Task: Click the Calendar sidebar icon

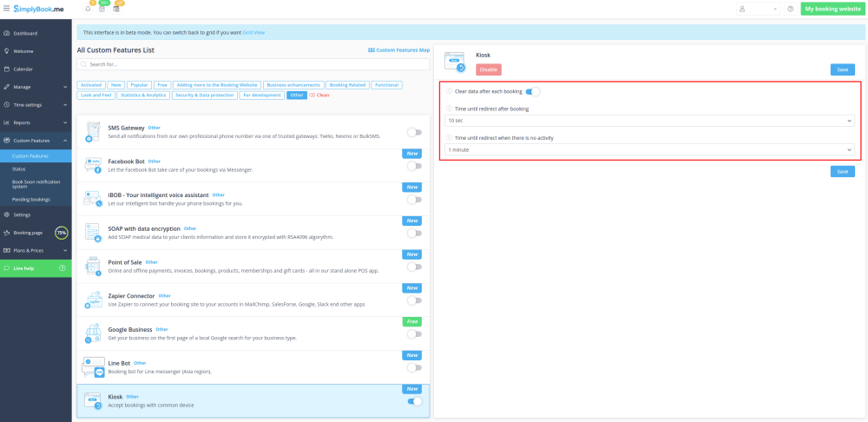Action: (x=7, y=69)
